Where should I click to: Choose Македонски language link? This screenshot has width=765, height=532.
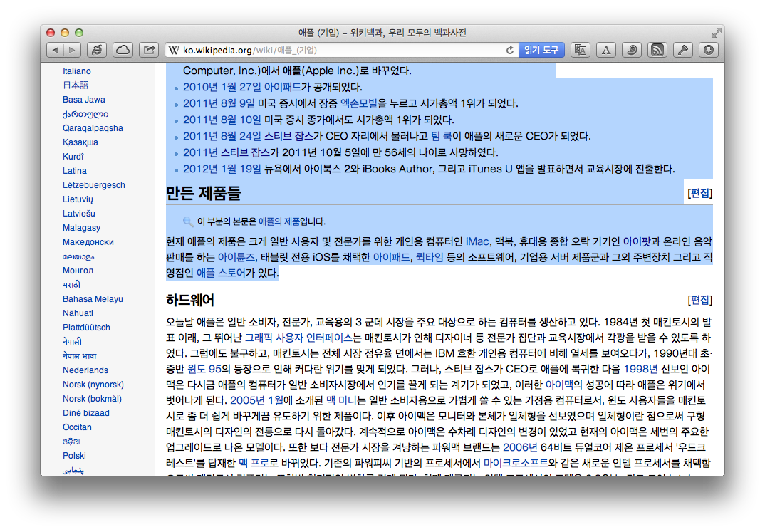pos(88,242)
